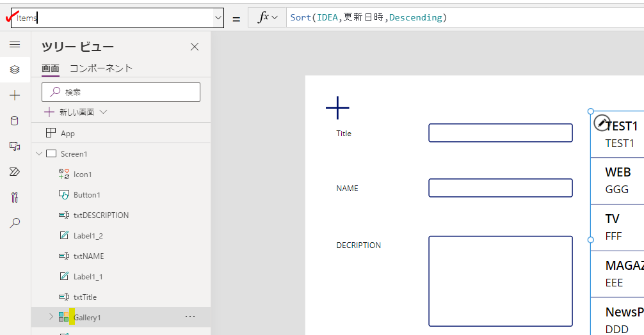
Task: Click the large plus icon on canvas
Action: coord(337,108)
